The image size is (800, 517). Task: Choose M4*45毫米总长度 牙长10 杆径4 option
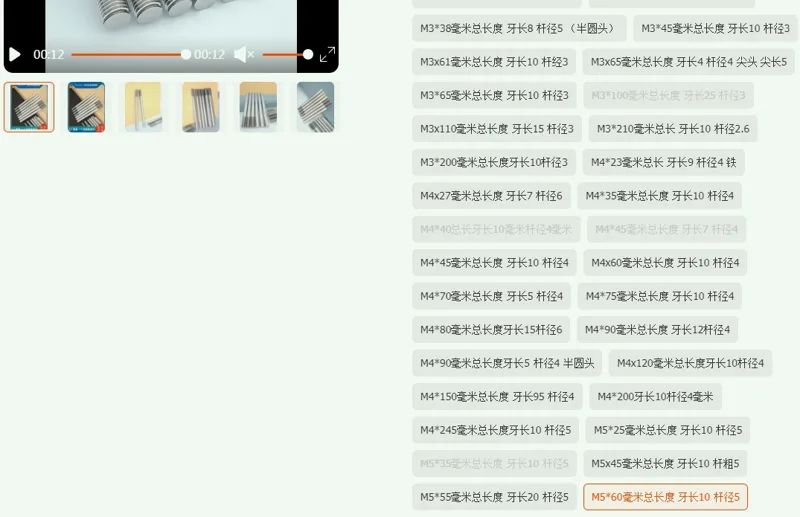coord(494,262)
